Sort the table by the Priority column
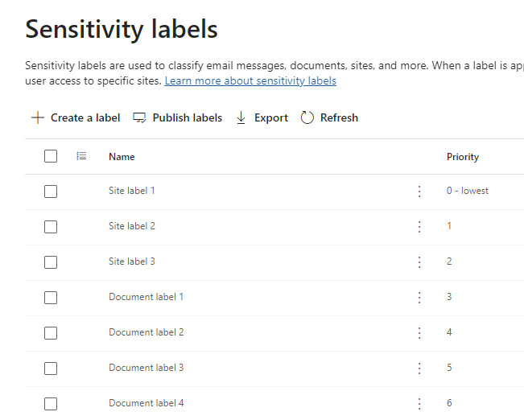Viewport: 524px width, 420px height. [463, 157]
